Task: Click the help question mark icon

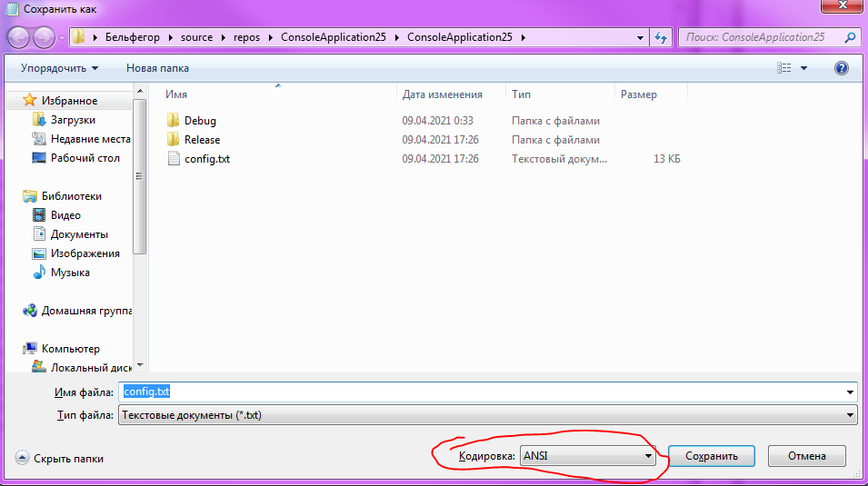Action: (842, 68)
